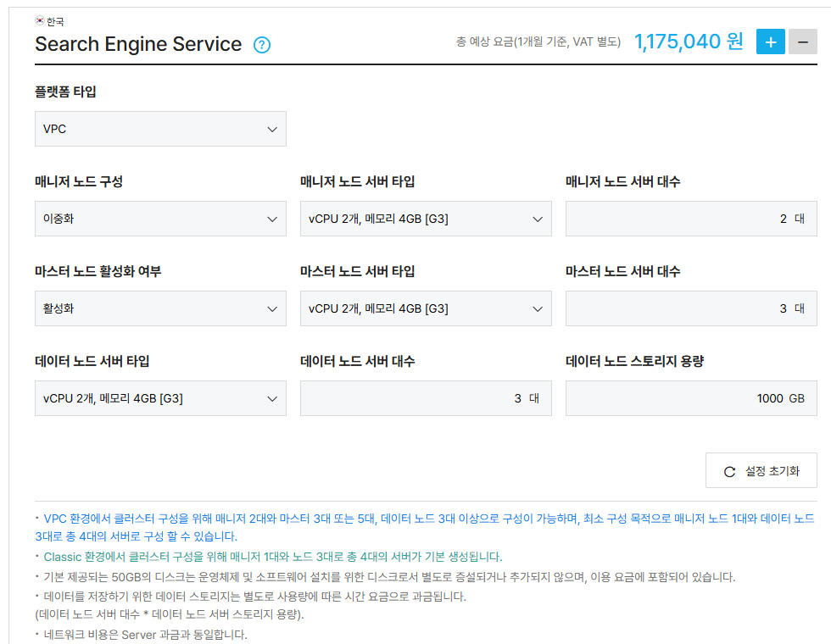The width and height of the screenshot is (831, 644).
Task: Click the Korea flag region icon
Action: click(x=40, y=20)
